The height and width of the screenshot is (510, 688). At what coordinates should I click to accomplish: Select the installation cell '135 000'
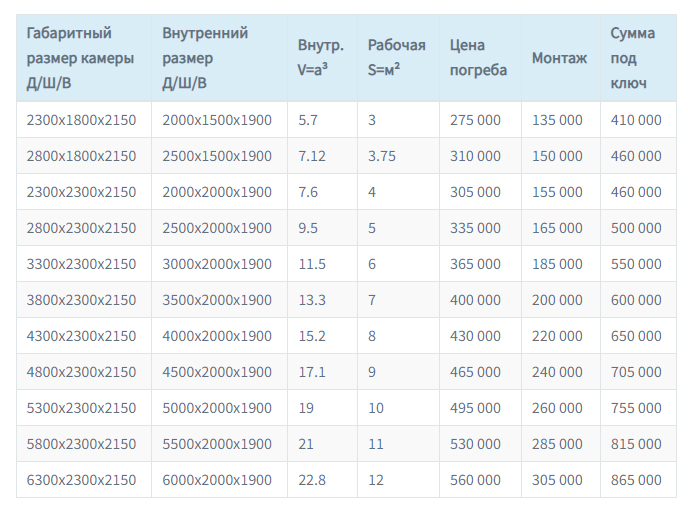pyautogui.click(x=561, y=120)
